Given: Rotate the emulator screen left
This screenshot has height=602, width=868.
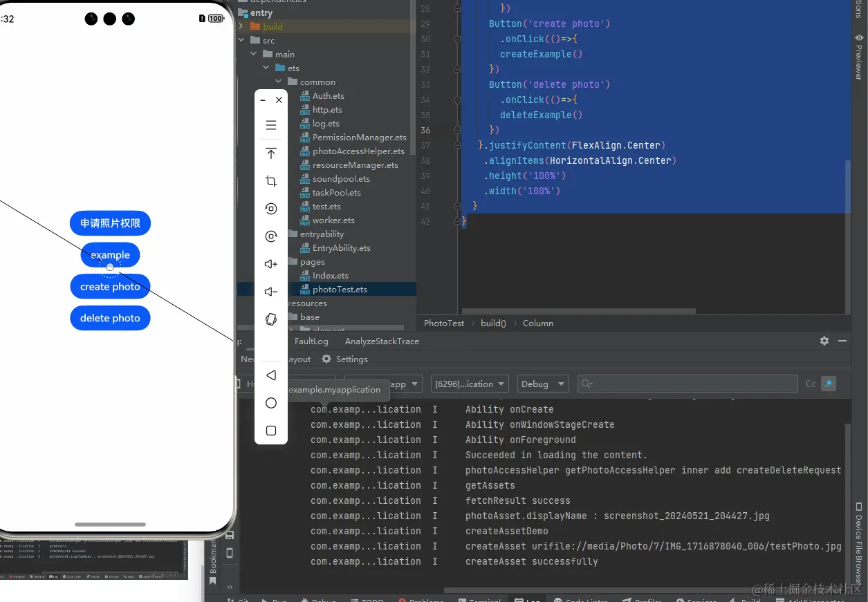Looking at the screenshot, I should [271, 209].
